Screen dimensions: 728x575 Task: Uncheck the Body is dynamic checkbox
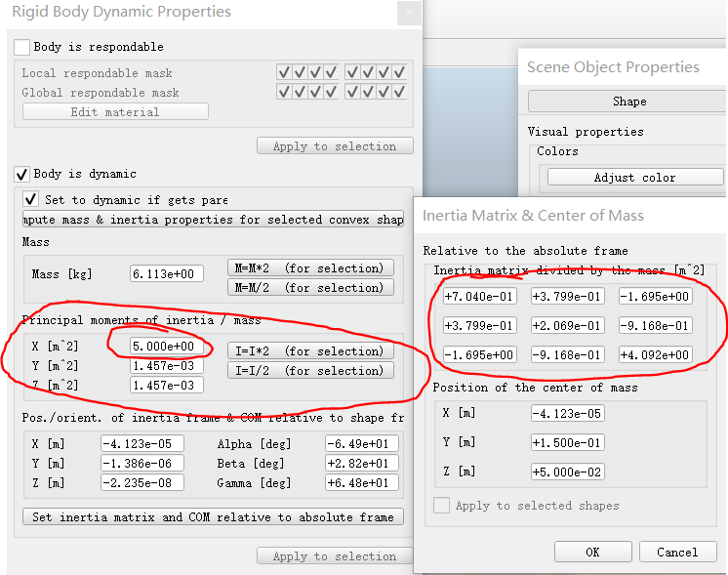pos(22,174)
